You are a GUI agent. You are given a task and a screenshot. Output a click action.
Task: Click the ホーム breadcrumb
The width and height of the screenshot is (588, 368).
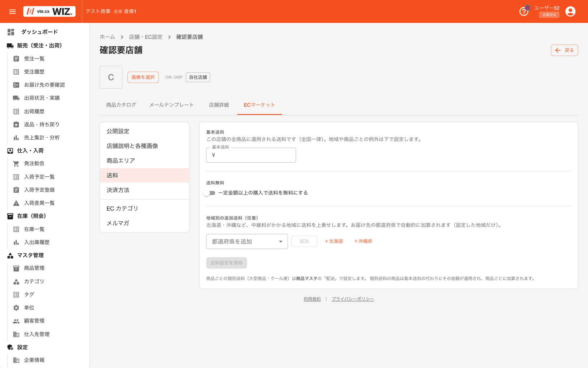[108, 37]
